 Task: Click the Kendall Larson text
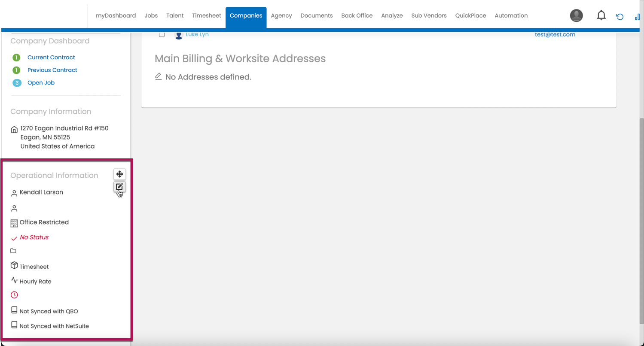[41, 192]
